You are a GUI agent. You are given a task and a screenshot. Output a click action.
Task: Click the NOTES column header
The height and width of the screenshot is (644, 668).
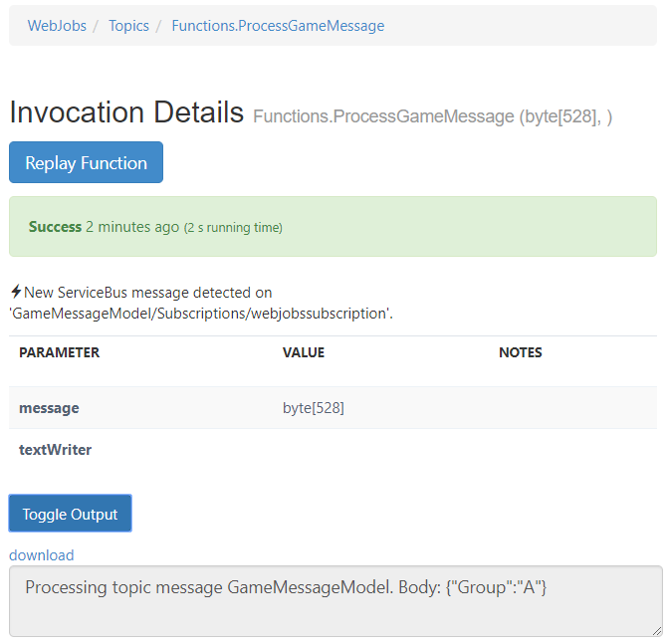521,352
